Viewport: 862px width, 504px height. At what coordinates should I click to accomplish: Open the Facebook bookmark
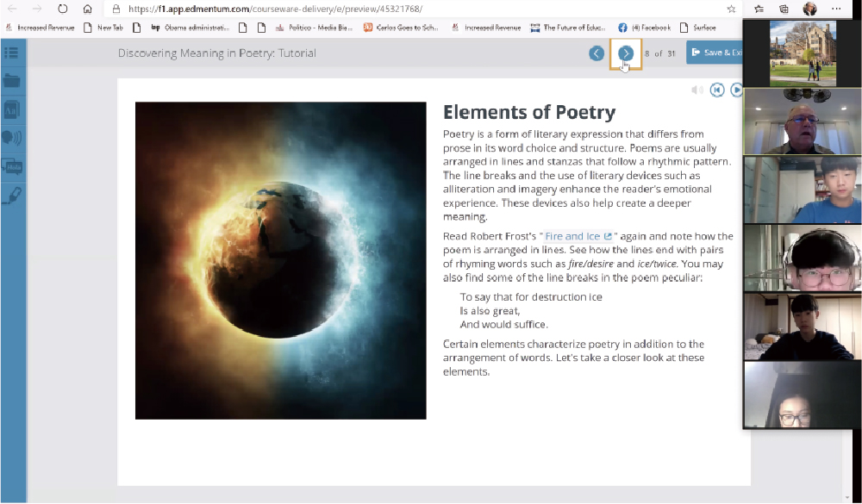644,28
